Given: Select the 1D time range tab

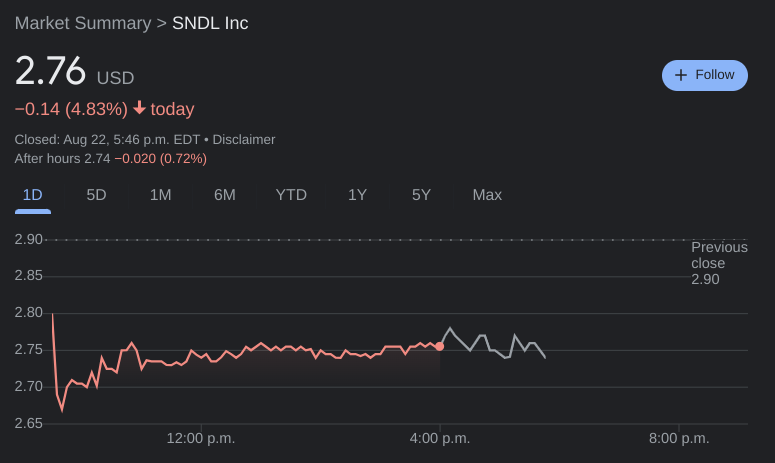Looking at the screenshot, I should pos(33,195).
